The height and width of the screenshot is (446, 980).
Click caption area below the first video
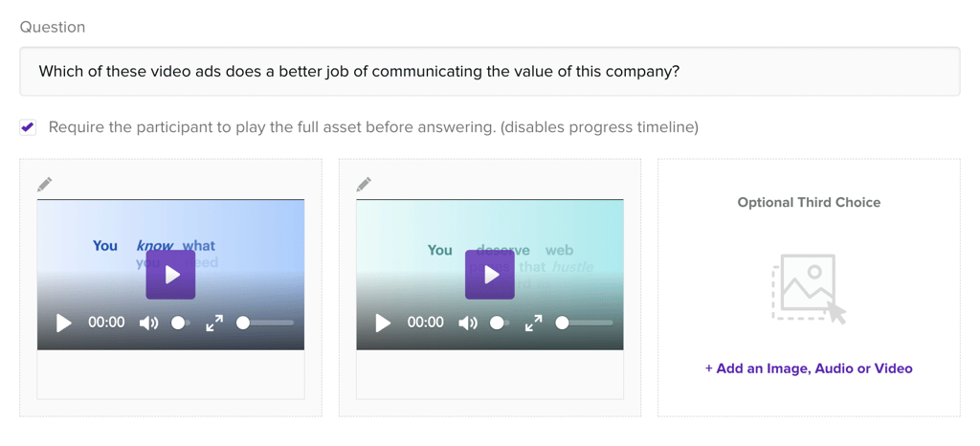click(170, 374)
